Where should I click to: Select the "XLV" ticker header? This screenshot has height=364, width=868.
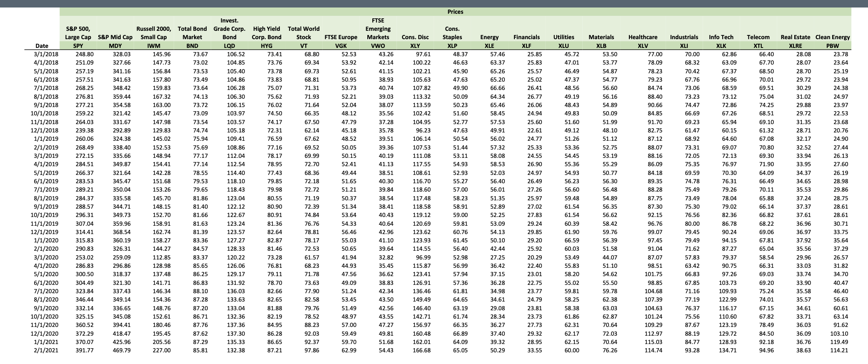click(x=643, y=46)
